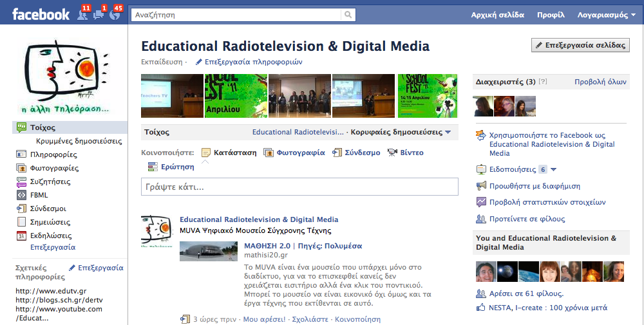This screenshot has width=644, height=325.
Task: Click first friend thumbnail under You and page
Action: coord(486,272)
